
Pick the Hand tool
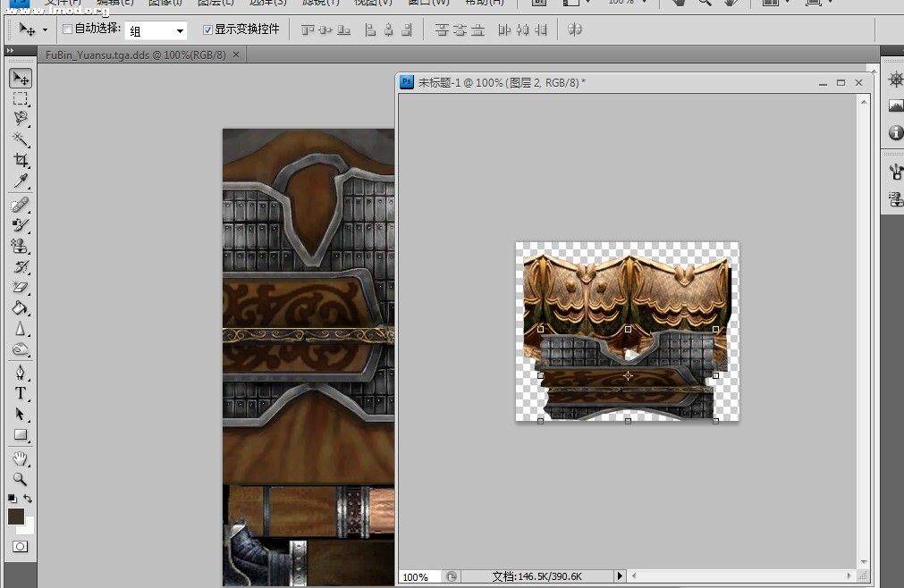(x=20, y=458)
